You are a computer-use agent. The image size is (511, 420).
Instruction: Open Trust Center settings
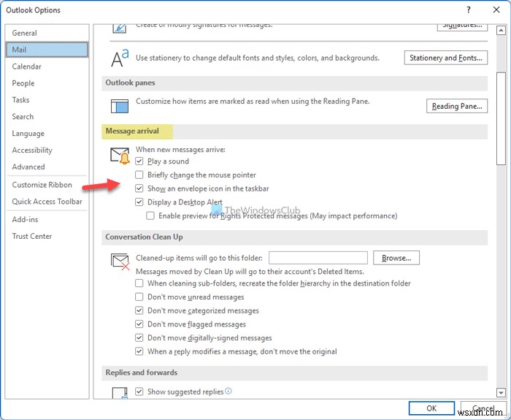[47, 236]
